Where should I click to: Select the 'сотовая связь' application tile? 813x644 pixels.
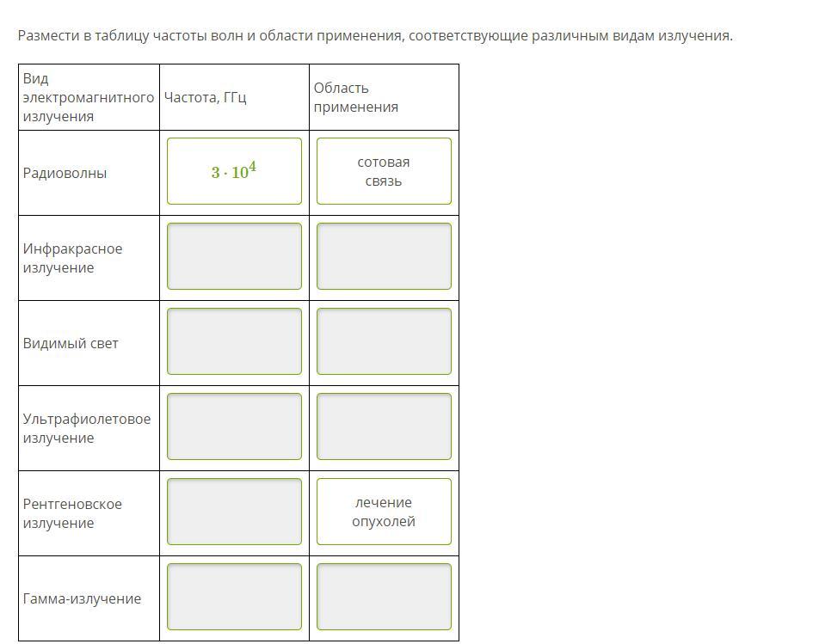tap(384, 172)
